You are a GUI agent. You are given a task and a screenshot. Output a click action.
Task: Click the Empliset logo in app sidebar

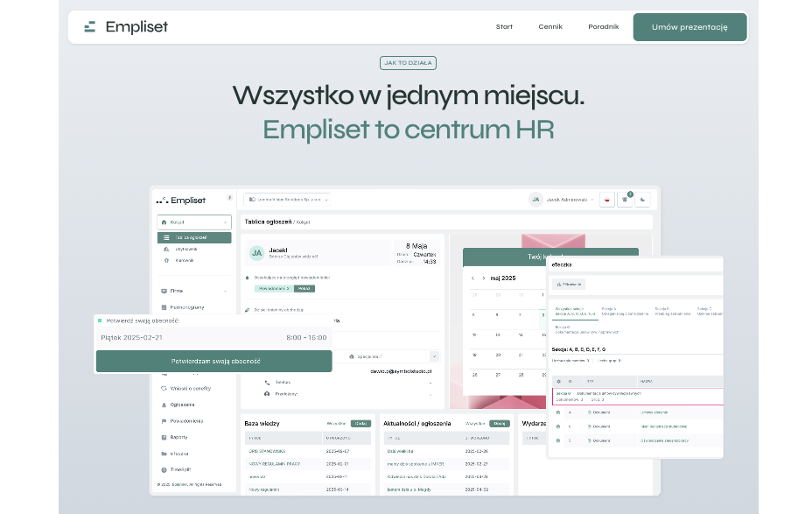[181, 201]
